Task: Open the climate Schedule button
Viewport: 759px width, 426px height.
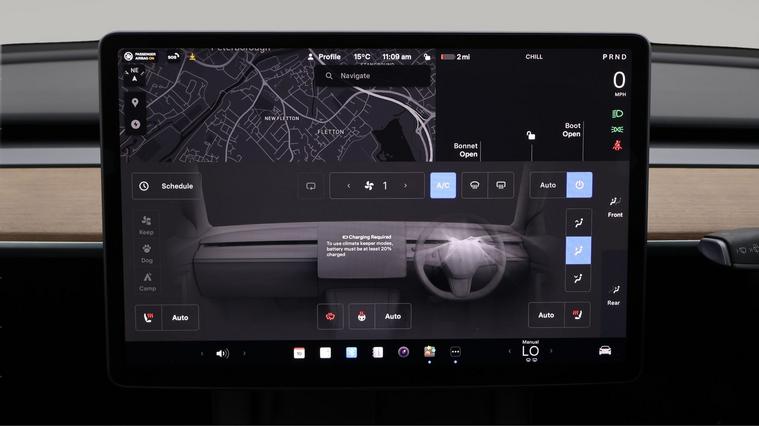Action: click(x=167, y=185)
